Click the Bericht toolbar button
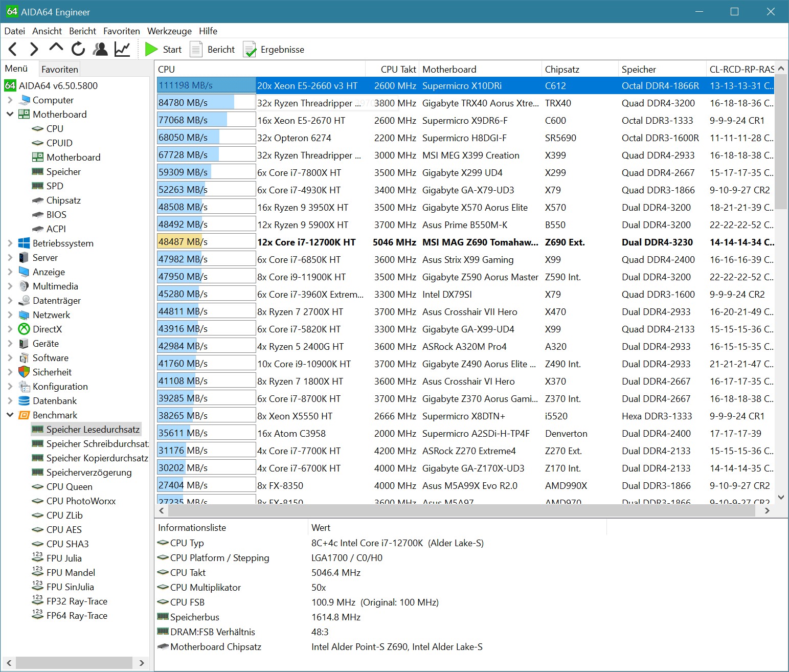 coord(213,50)
